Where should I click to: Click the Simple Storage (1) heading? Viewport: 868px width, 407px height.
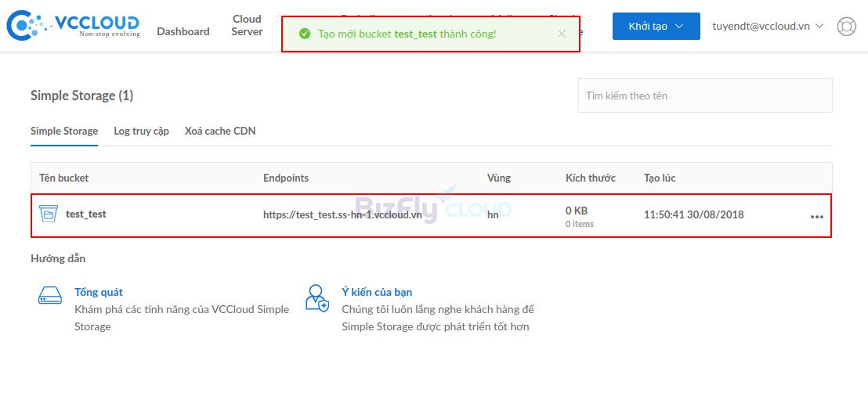82,95
